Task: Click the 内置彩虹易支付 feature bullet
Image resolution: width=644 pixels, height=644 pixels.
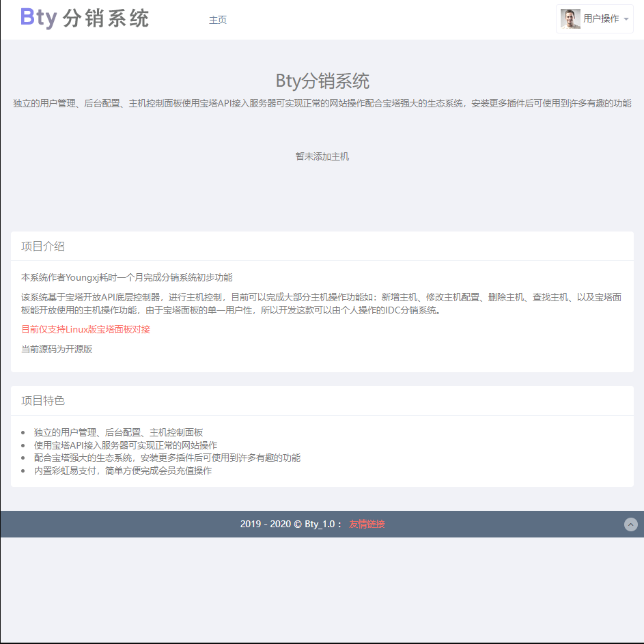Action: click(122, 471)
